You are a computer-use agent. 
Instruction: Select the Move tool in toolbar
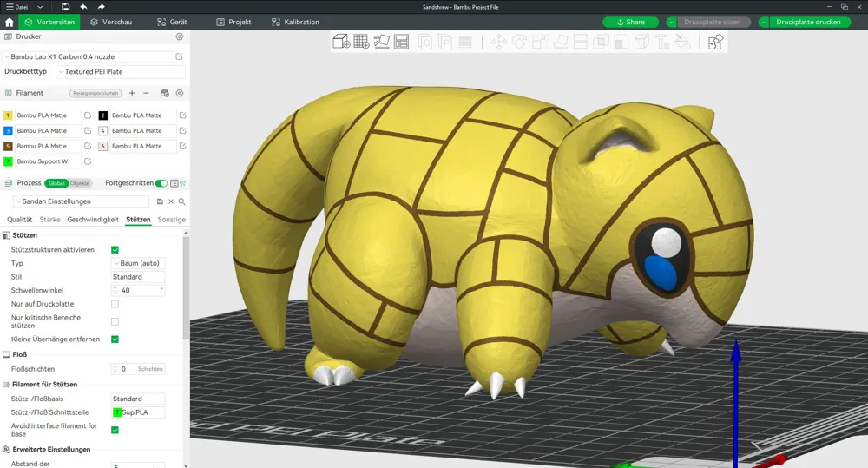coord(499,42)
